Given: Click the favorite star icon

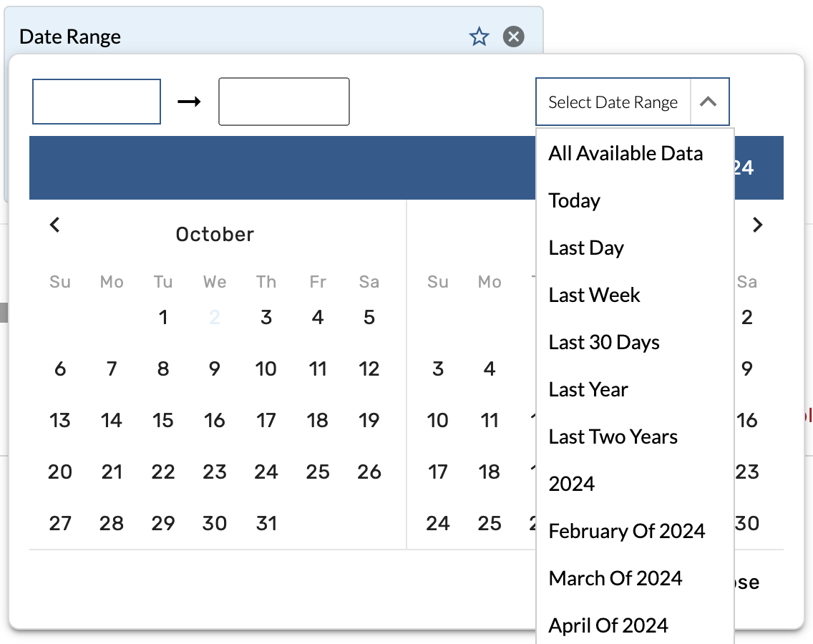Looking at the screenshot, I should click(x=479, y=36).
